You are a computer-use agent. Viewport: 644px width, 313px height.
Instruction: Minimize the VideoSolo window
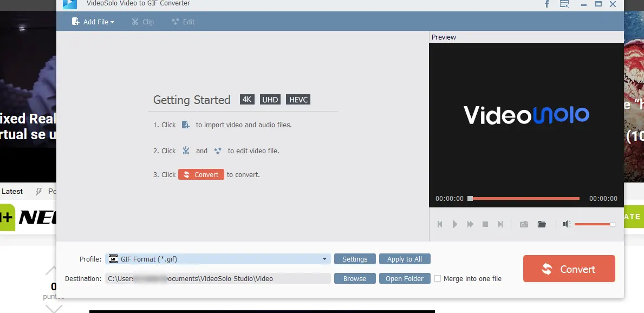[584, 4]
